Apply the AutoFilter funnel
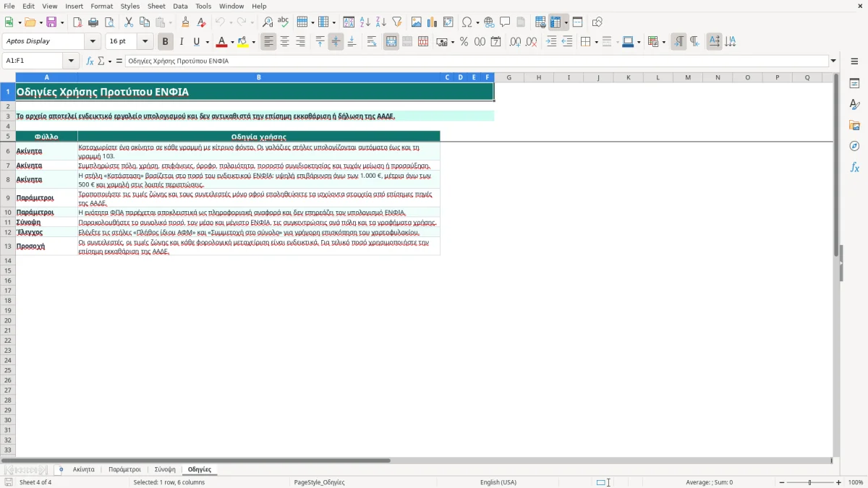 point(397,22)
